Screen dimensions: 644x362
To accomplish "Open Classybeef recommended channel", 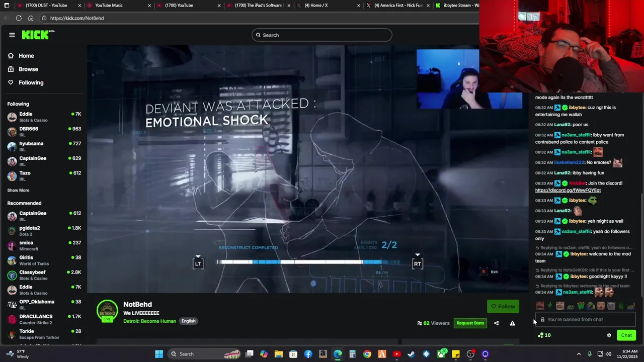I will [x=44, y=275].
